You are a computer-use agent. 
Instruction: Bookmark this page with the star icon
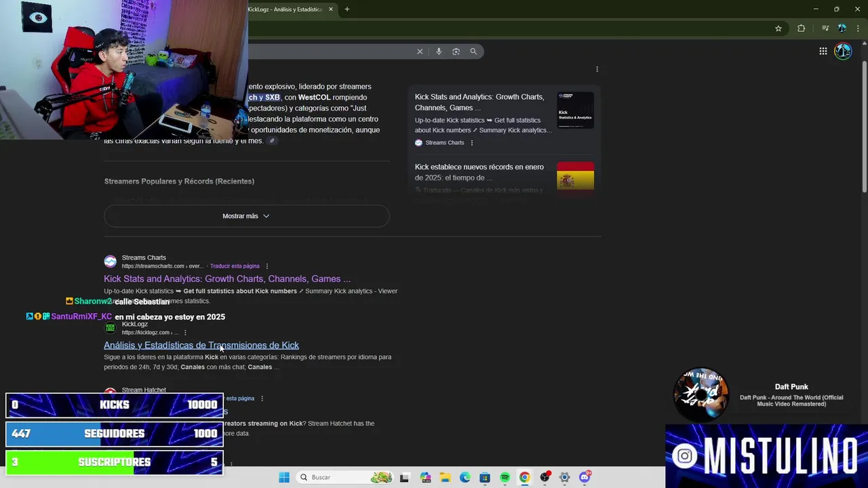pos(778,28)
